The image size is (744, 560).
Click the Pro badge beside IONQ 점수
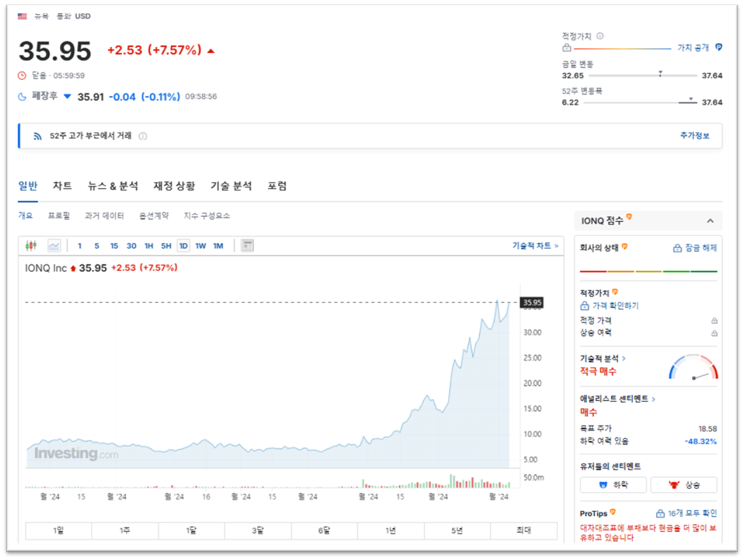629,217
